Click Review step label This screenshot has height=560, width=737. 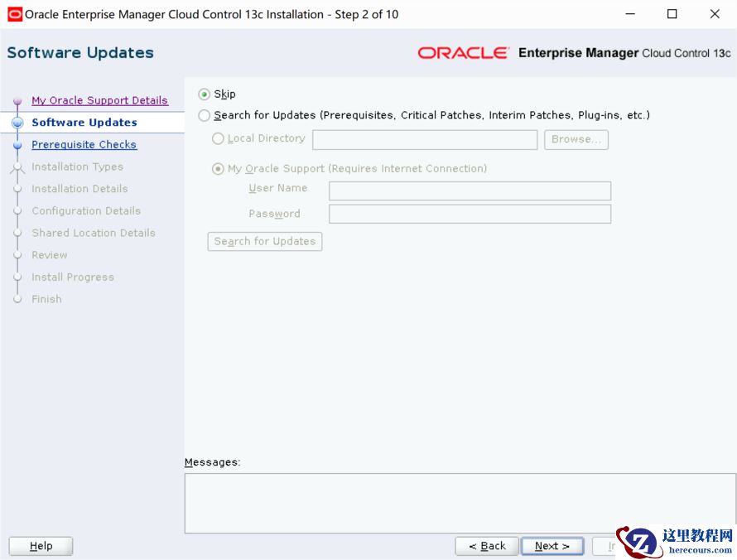pyautogui.click(x=50, y=255)
